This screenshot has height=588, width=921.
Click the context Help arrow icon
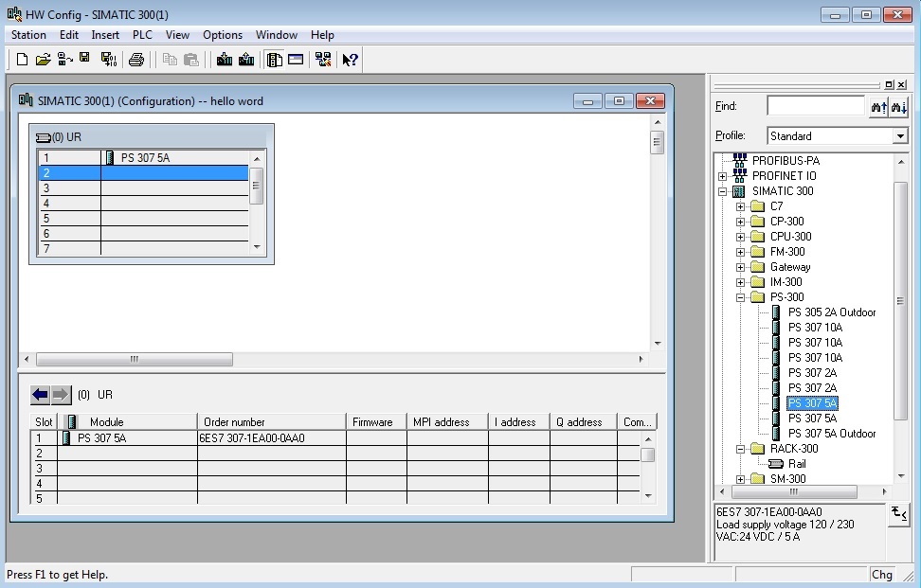coord(350,60)
